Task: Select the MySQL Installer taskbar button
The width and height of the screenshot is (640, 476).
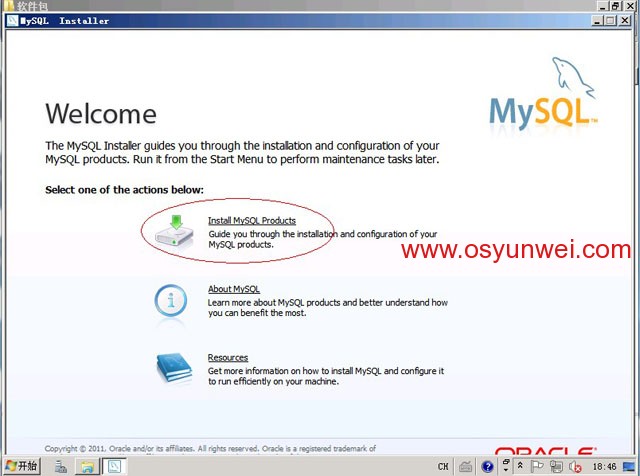Action: click(114, 466)
